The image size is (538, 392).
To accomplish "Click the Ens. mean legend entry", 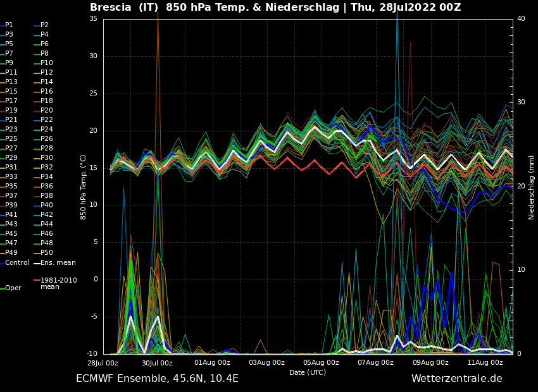I will [x=54, y=263].
